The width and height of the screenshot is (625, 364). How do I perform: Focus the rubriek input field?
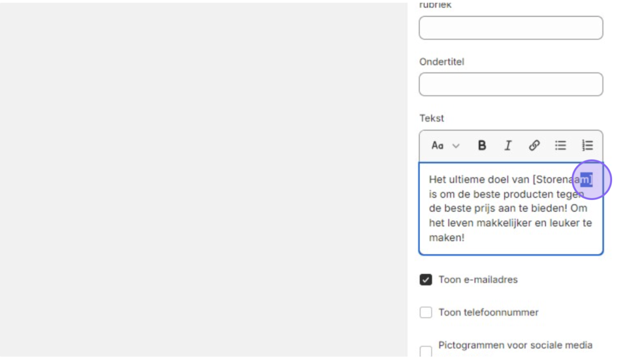coord(511,28)
